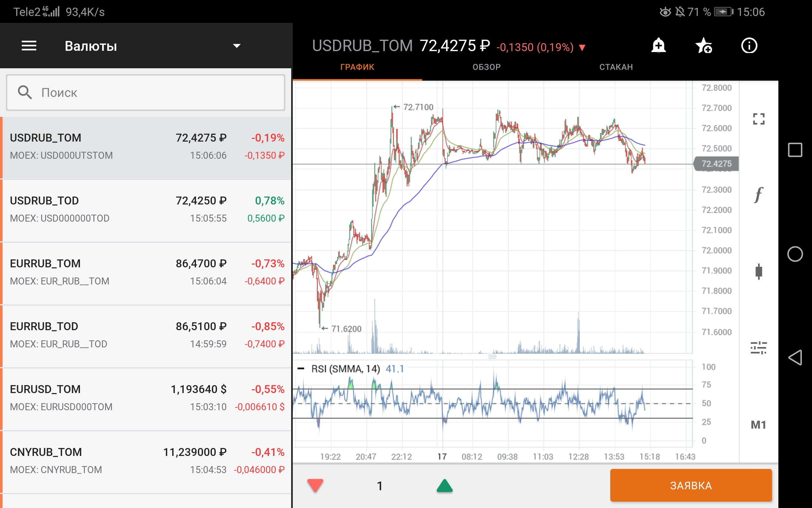Tap the 4G signal strength indicator in status bar

click(51, 11)
